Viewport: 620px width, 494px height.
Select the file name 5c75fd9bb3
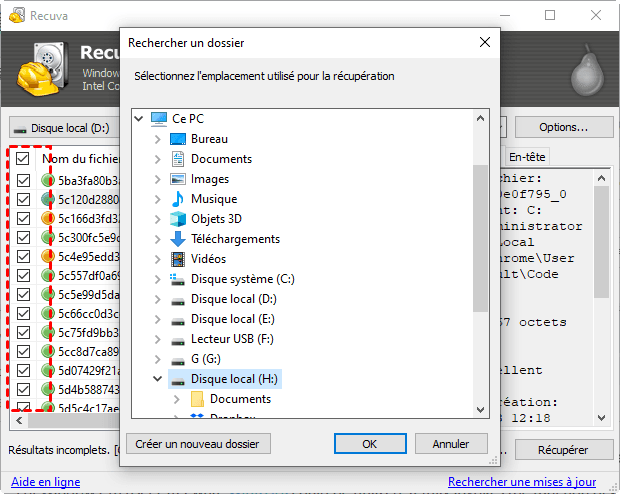coord(89,333)
